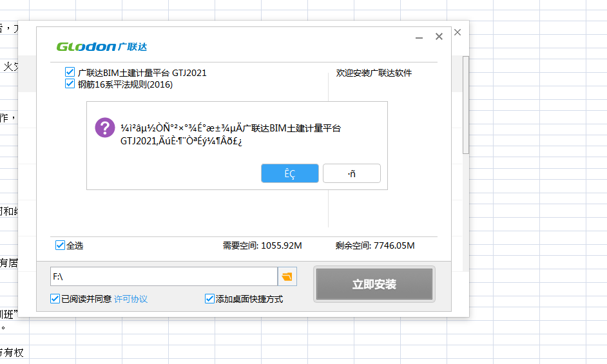Toggle the 已阅读并同意 agreement checkbox
The width and height of the screenshot is (607, 364).
[x=55, y=298]
